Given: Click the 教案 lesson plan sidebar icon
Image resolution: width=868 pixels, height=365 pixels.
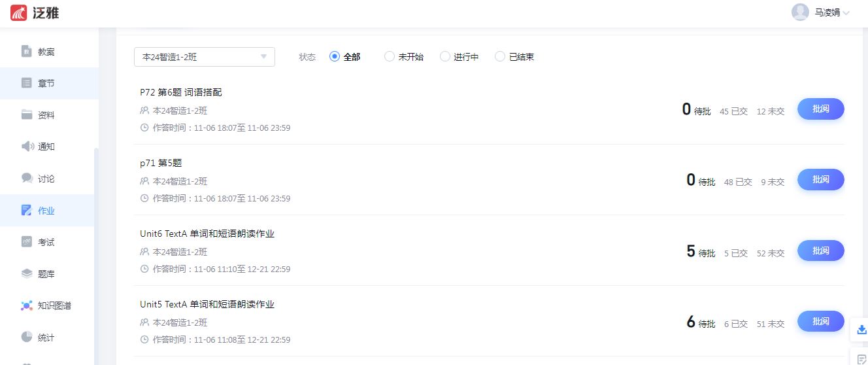Looking at the screenshot, I should (27, 52).
